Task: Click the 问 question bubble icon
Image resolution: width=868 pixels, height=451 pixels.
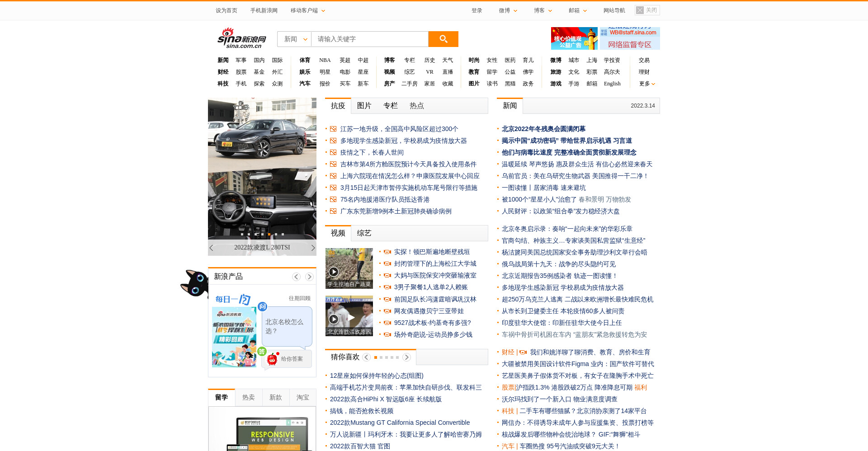Action: pos(262,306)
